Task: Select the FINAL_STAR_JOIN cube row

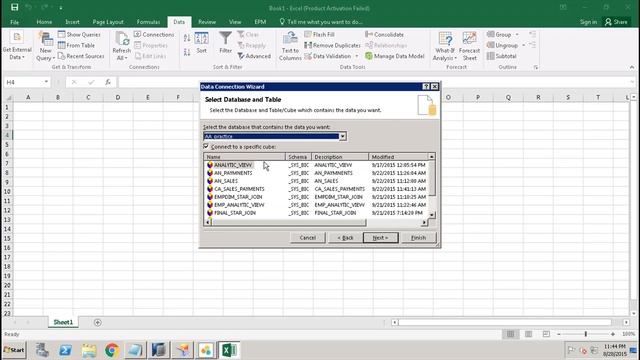Action: (x=317, y=213)
